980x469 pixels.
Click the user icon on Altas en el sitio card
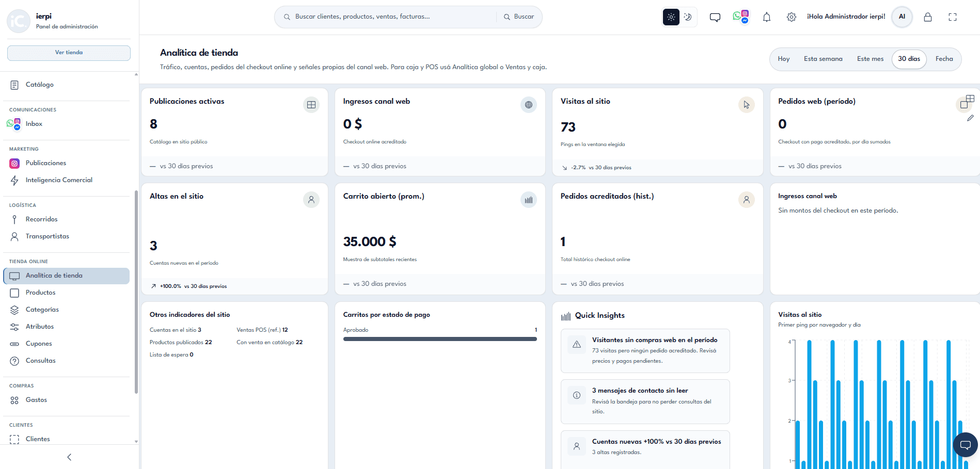tap(311, 200)
